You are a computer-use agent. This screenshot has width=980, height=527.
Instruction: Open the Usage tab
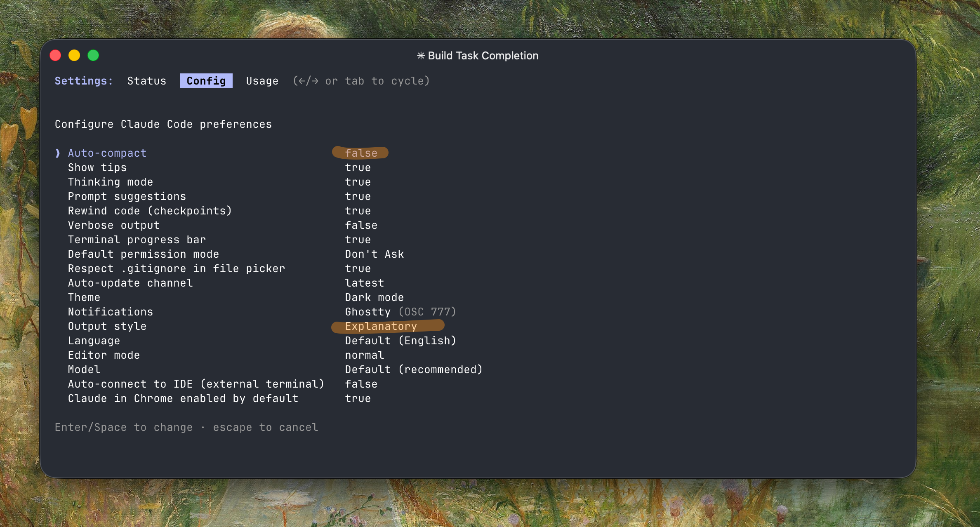click(x=262, y=80)
